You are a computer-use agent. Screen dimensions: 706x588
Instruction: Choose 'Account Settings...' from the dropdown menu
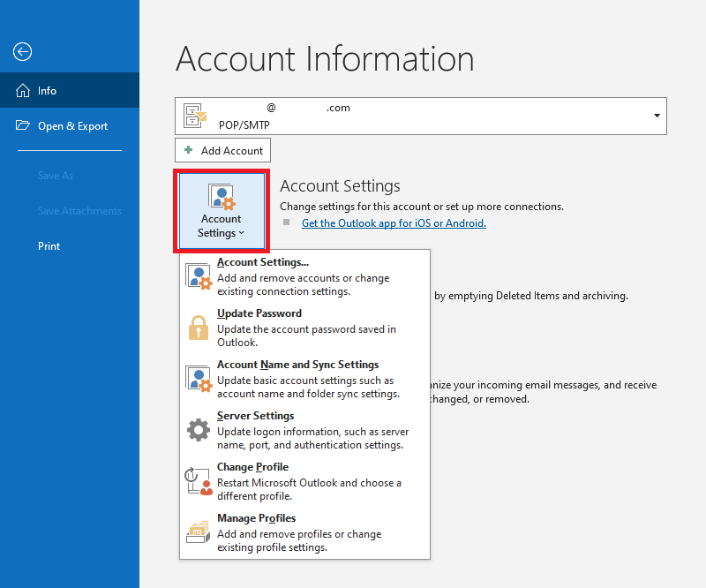click(x=263, y=262)
